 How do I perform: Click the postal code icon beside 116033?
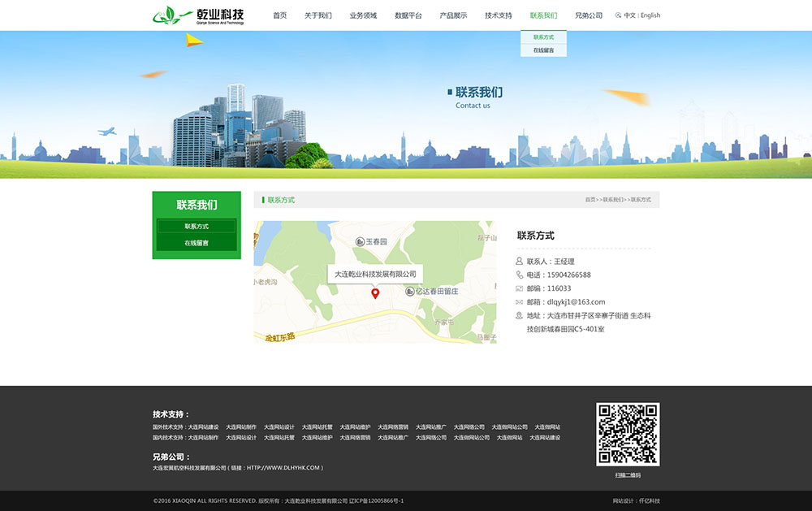click(518, 288)
